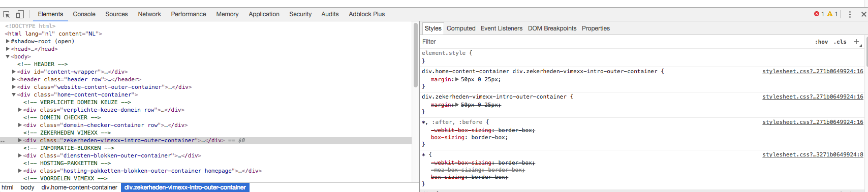The height and width of the screenshot is (192, 868).
Task: Close the DevTools panel with X
Action: coord(863,14)
